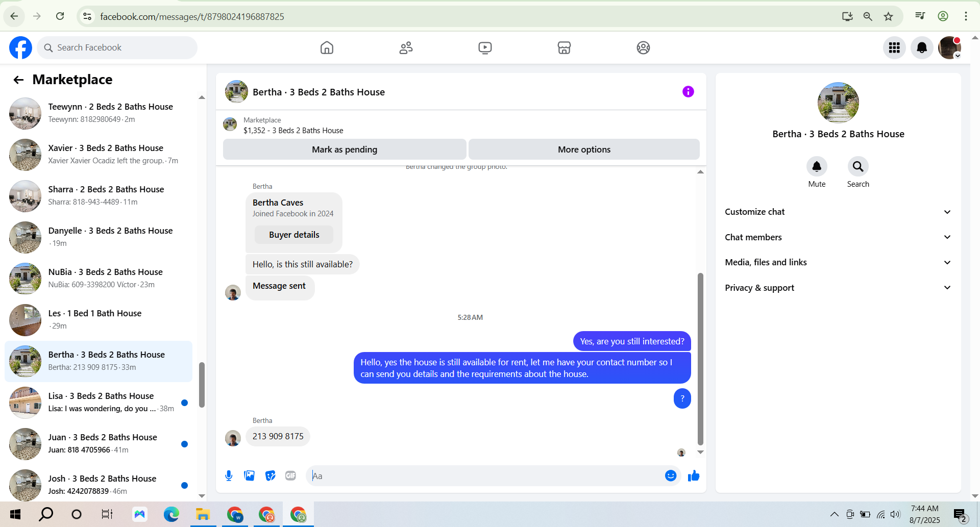Click the browser address bar URL
The height and width of the screenshot is (527, 980).
tap(192, 16)
